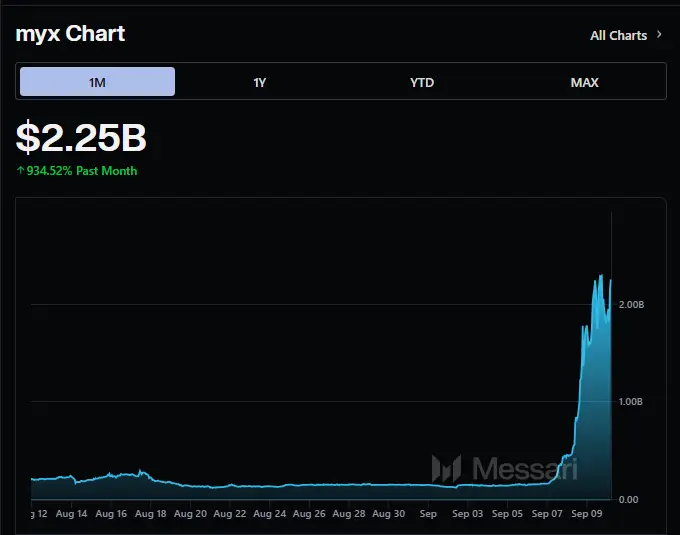Click the 2.00B y-axis label
Viewport: 680px width, 535px height.
[631, 304]
